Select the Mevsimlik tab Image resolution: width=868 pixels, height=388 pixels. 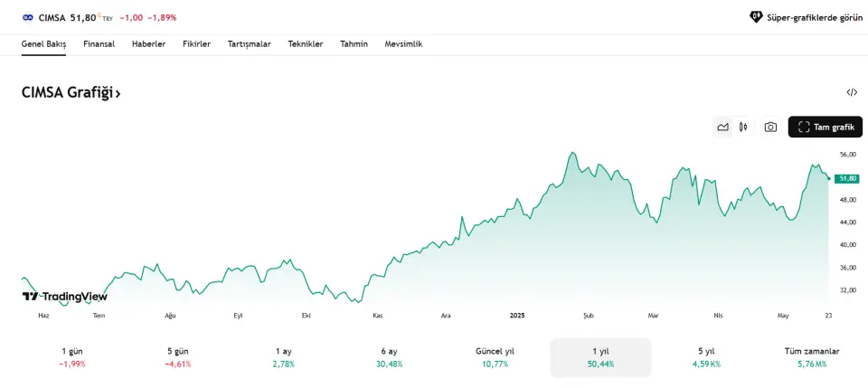pos(403,44)
